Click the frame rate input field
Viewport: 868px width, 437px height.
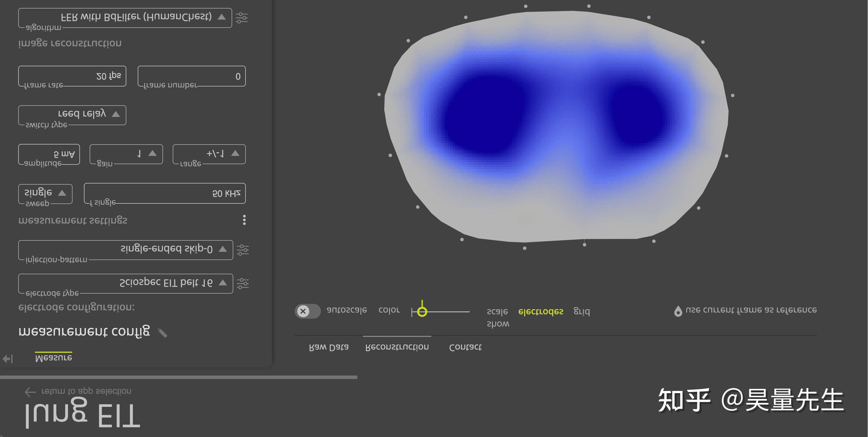tap(72, 76)
